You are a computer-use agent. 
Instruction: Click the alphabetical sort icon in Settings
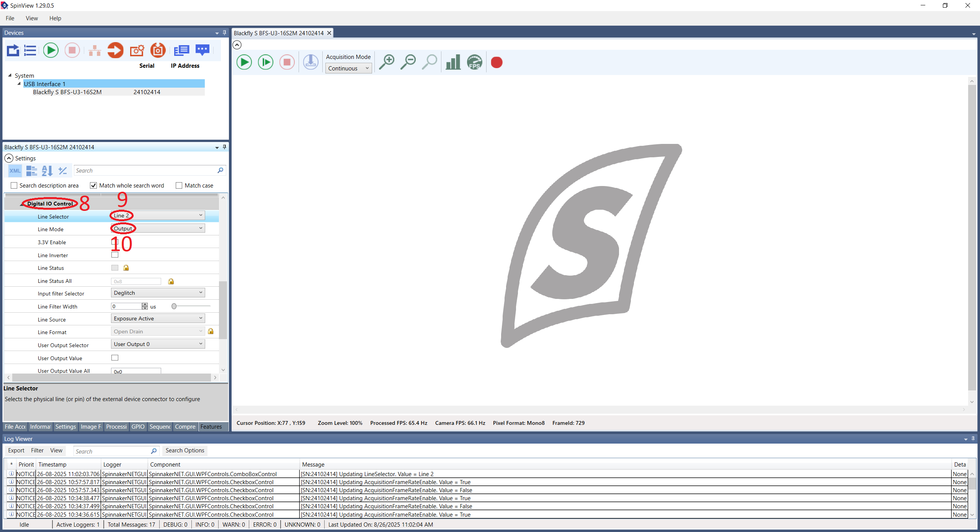pos(47,171)
